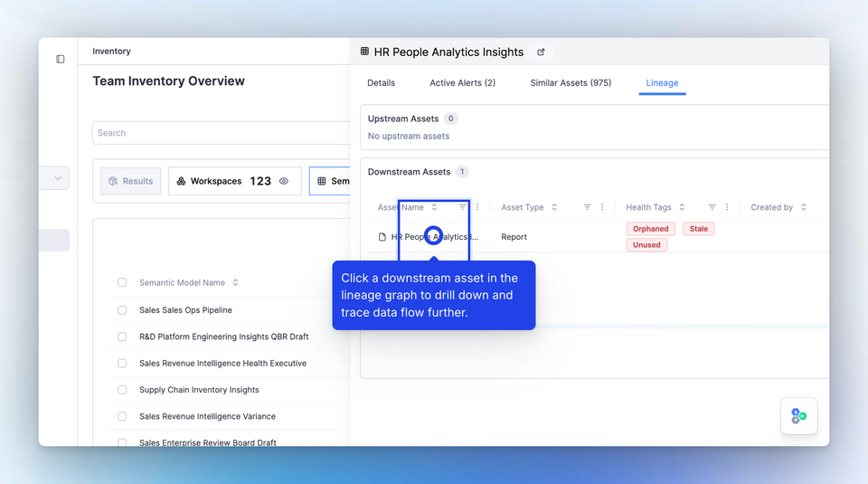Filter the Asset Name column
The width and height of the screenshot is (868, 484).
pyautogui.click(x=462, y=207)
